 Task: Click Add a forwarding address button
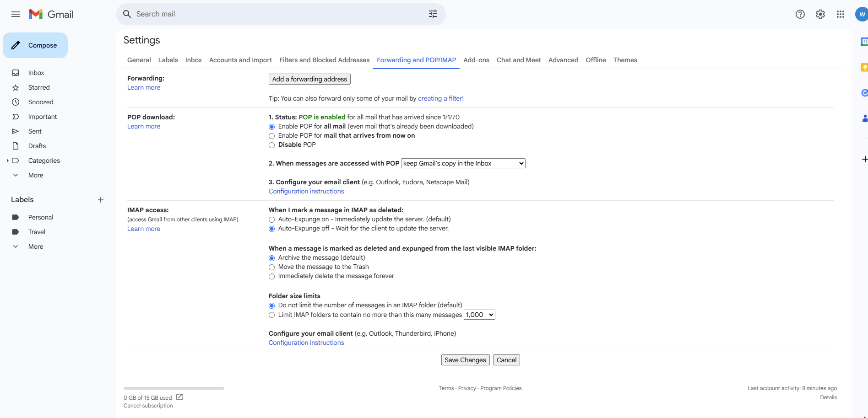point(309,79)
